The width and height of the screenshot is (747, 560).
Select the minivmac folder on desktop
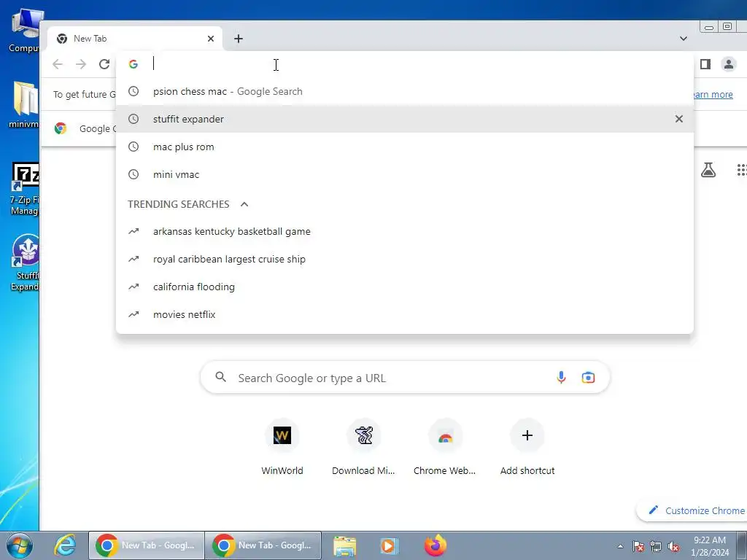[24, 105]
